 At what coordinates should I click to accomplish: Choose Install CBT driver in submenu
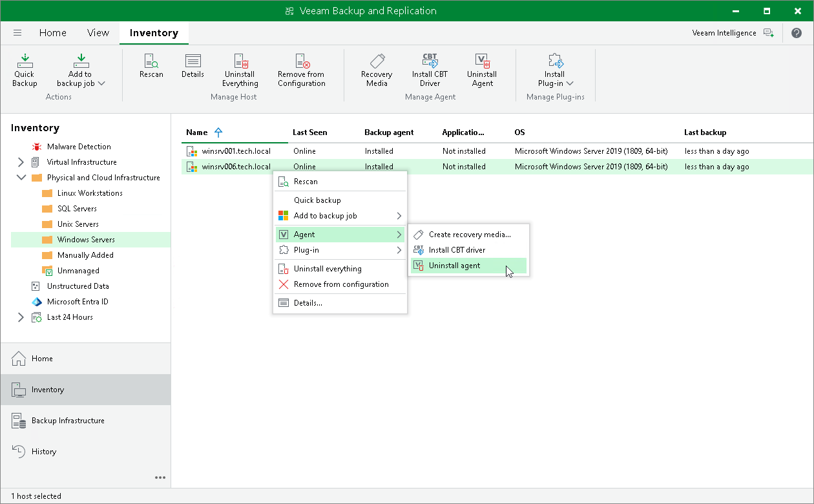pos(469,250)
